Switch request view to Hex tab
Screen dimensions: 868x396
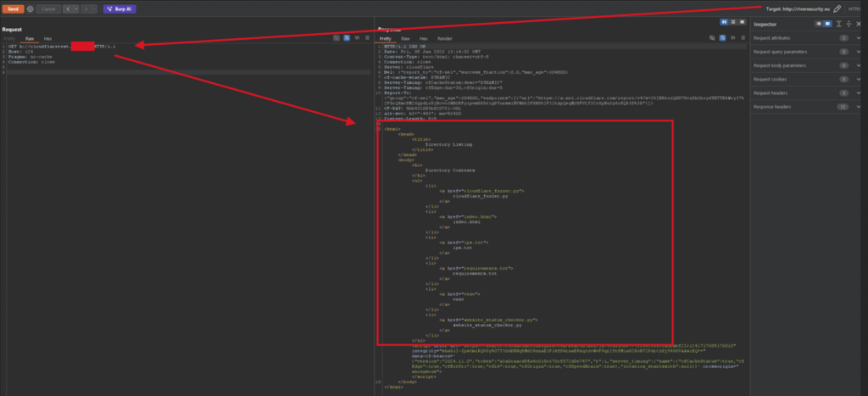pos(47,38)
